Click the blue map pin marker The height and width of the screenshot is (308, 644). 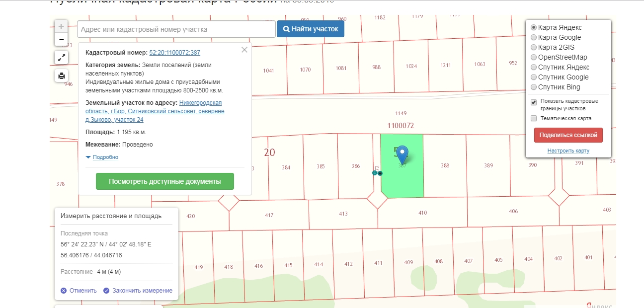(x=402, y=154)
